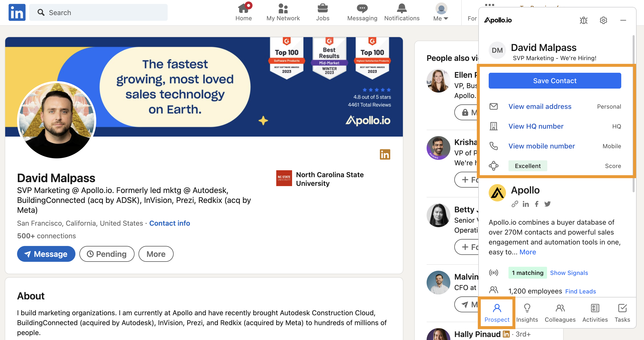Expand the Me dropdown menu

click(441, 12)
